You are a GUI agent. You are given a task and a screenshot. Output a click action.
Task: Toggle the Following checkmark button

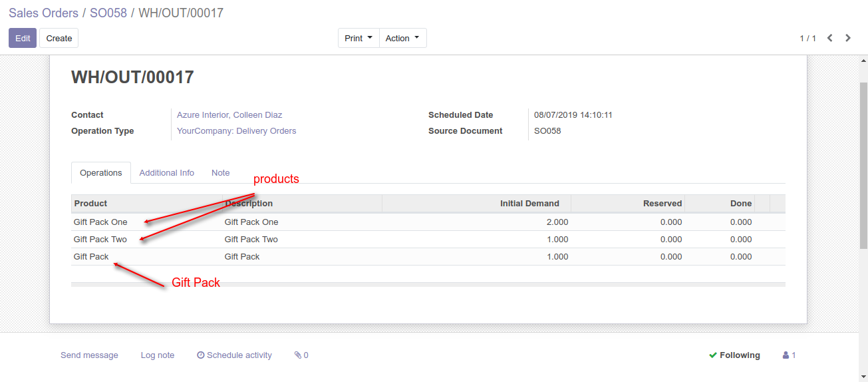pyautogui.click(x=734, y=355)
